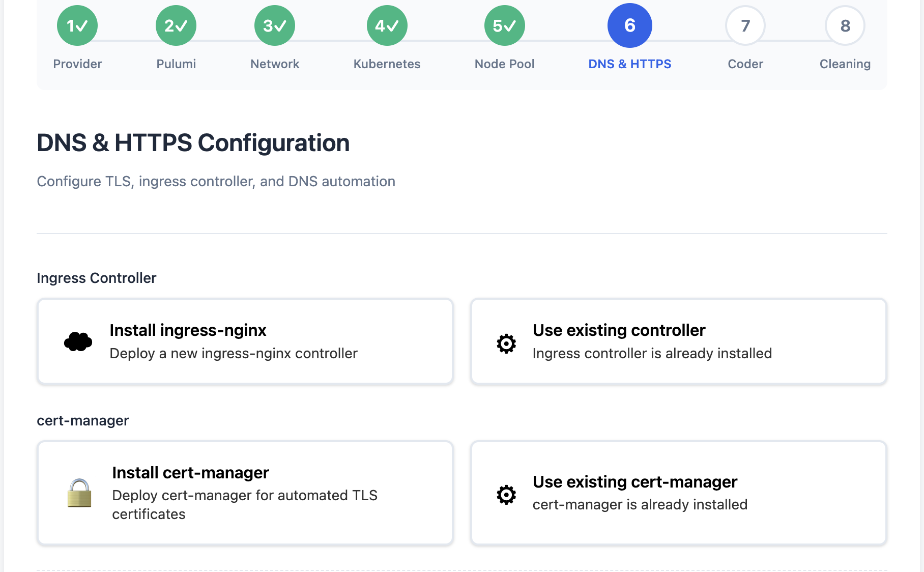924x572 pixels.
Task: Click the active step 6 circle
Action: coord(630,25)
